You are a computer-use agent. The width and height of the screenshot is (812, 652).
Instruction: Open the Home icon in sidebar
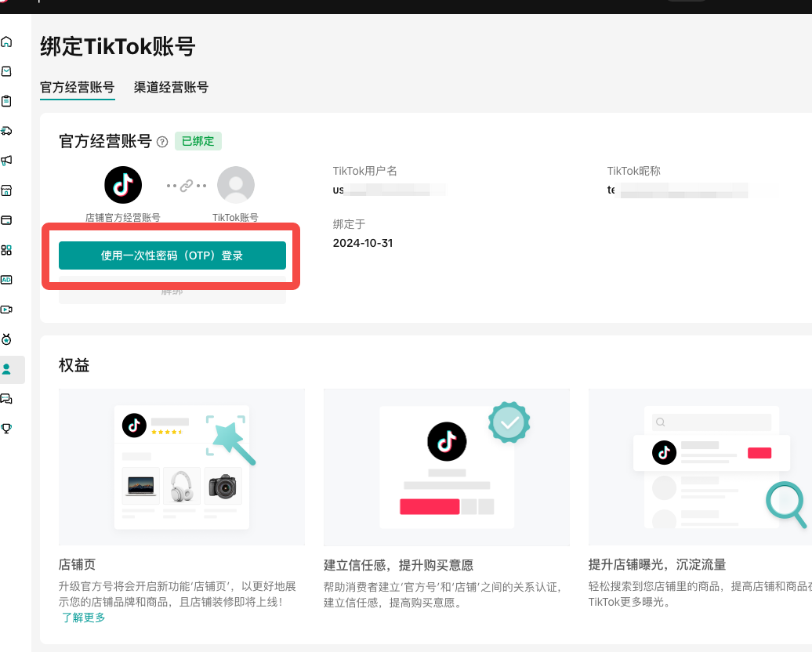pyautogui.click(x=7, y=42)
